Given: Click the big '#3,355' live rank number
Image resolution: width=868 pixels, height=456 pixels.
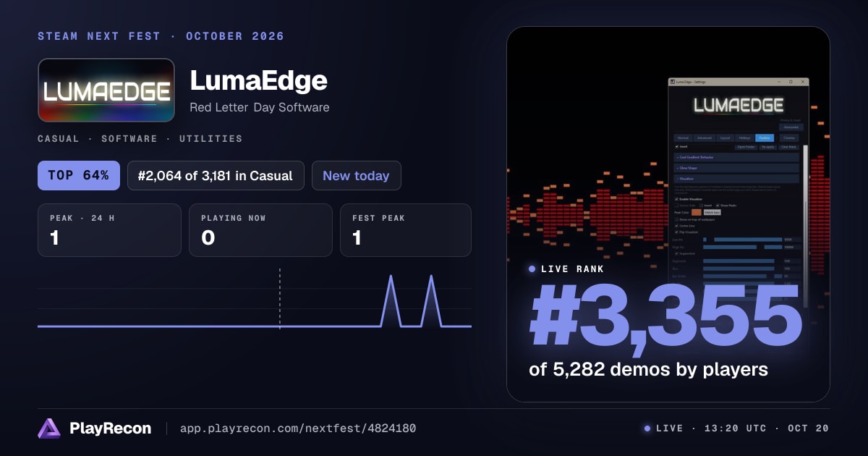Looking at the screenshot, I should (x=666, y=318).
